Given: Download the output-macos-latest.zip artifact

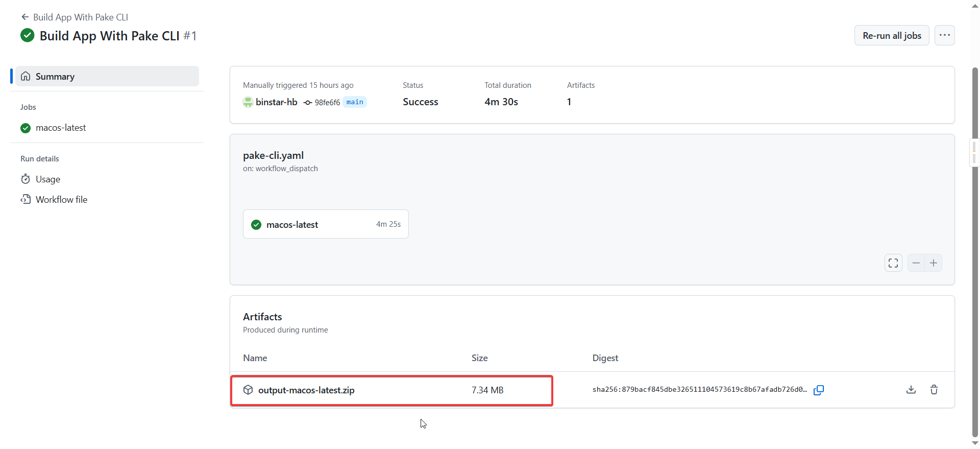Looking at the screenshot, I should click(911, 390).
